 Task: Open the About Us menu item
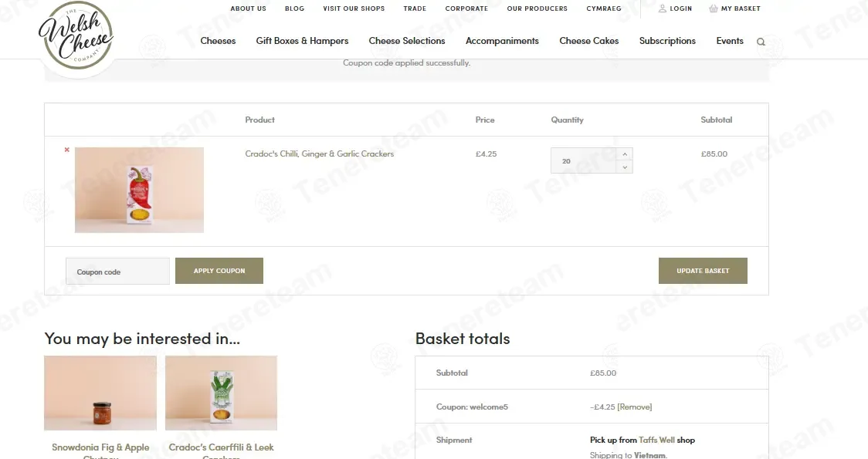(x=248, y=8)
